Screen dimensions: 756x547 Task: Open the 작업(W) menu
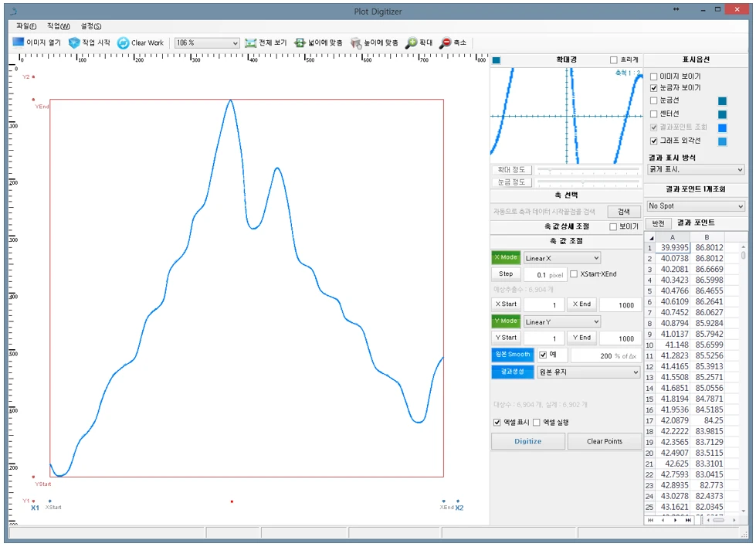point(59,26)
